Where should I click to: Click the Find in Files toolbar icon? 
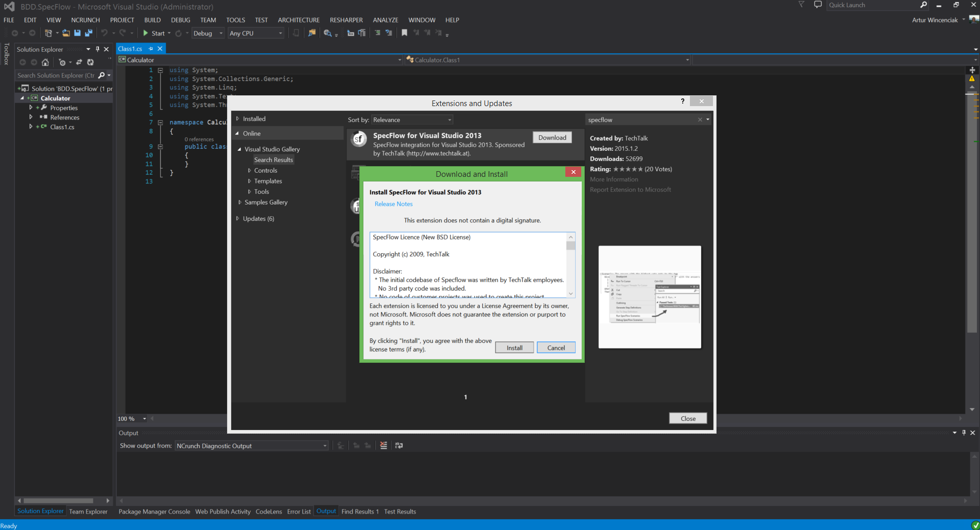point(312,33)
